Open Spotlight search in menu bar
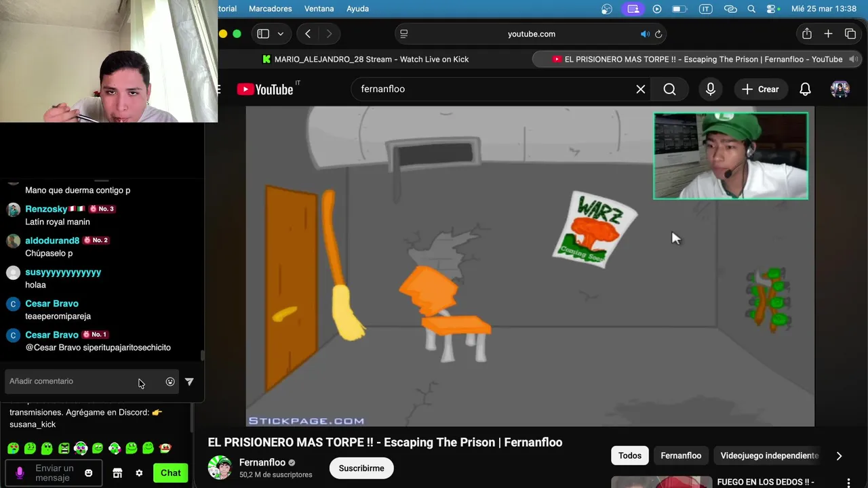The width and height of the screenshot is (868, 488). coord(751,9)
